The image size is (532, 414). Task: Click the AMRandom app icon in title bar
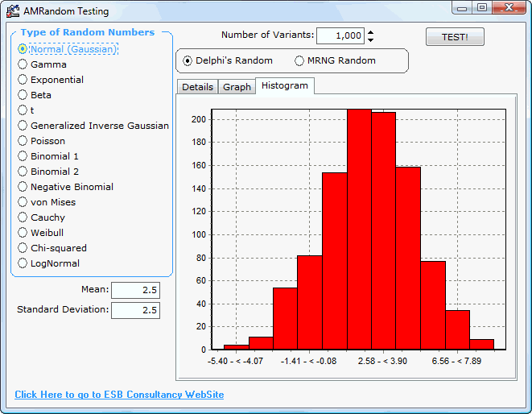point(13,11)
